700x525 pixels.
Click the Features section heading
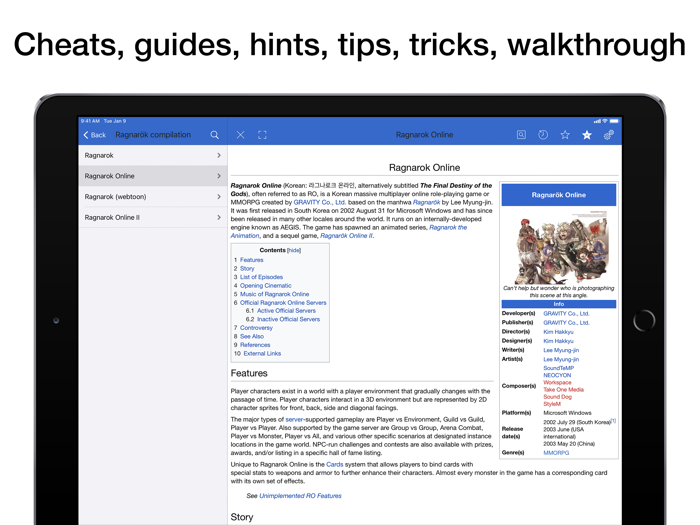pyautogui.click(x=249, y=373)
